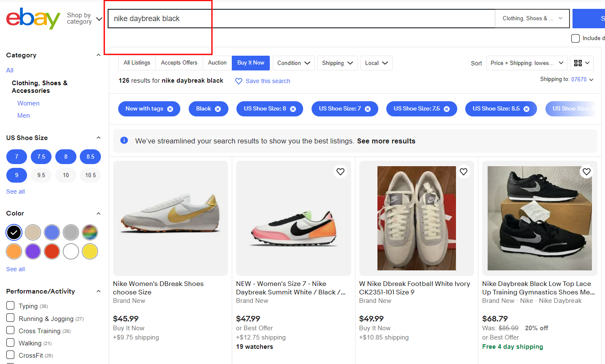The height and width of the screenshot is (364, 605).
Task: Switch to the All Listings tab
Action: [137, 63]
